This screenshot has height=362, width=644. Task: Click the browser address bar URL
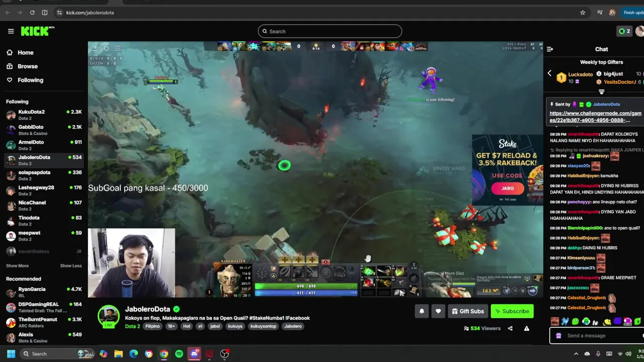90,13
